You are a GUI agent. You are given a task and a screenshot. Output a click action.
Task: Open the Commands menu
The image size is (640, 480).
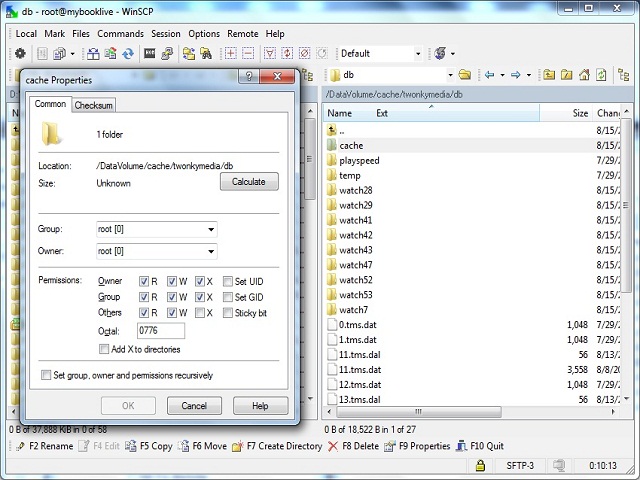(120, 33)
